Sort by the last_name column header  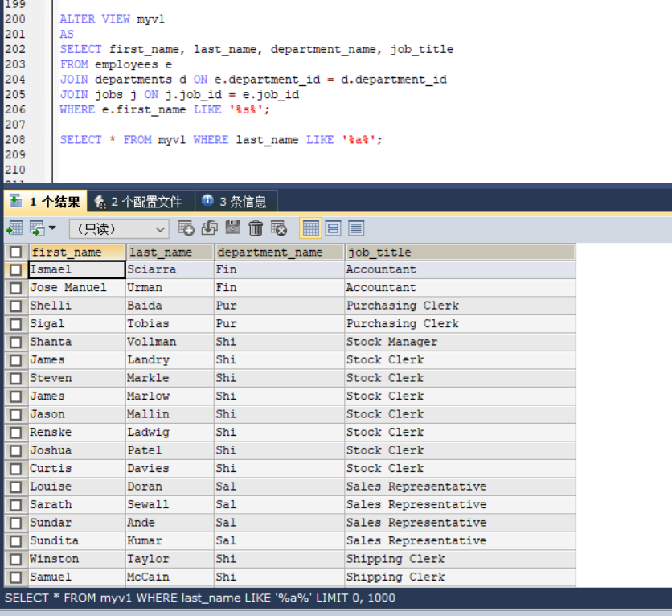tap(170, 252)
